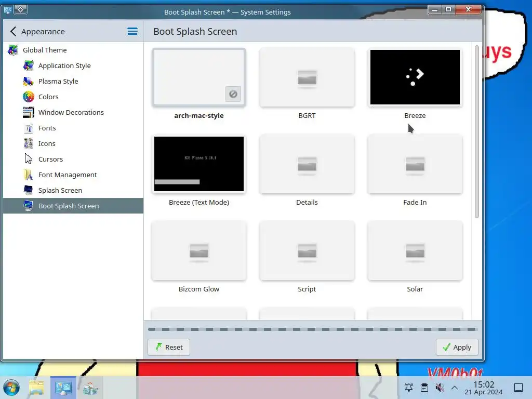Click the theme grid vertical scrollbar
The height and width of the screenshot is (399, 532).
[477, 131]
